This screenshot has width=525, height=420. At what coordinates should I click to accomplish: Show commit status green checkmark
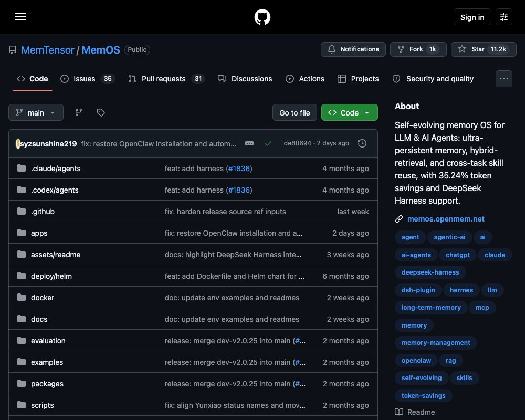(x=268, y=143)
